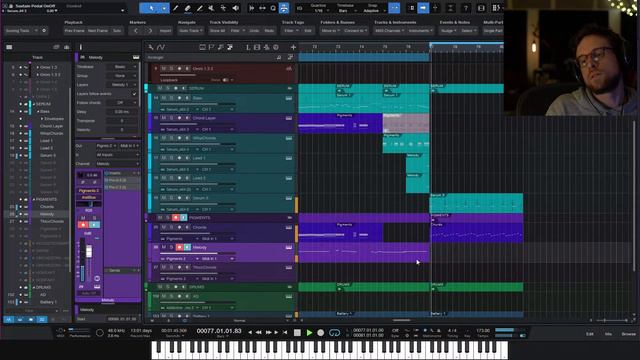640x360 pixels.
Task: Click the Track Tags Edit button
Action: tap(308, 31)
